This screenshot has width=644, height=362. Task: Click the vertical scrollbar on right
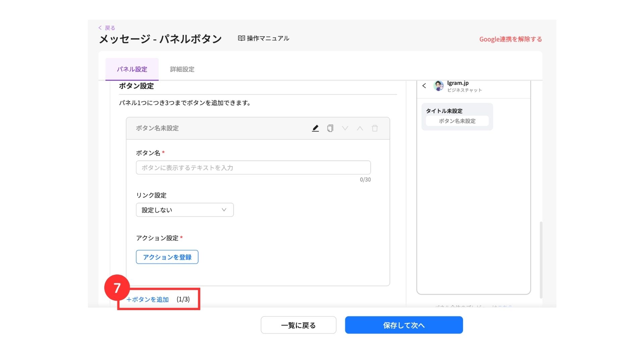(541, 260)
